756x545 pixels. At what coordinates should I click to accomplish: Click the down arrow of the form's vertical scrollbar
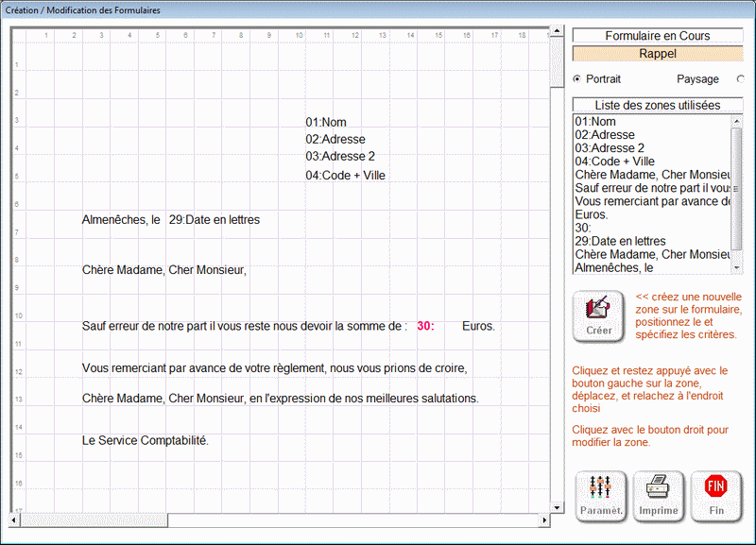click(x=557, y=507)
